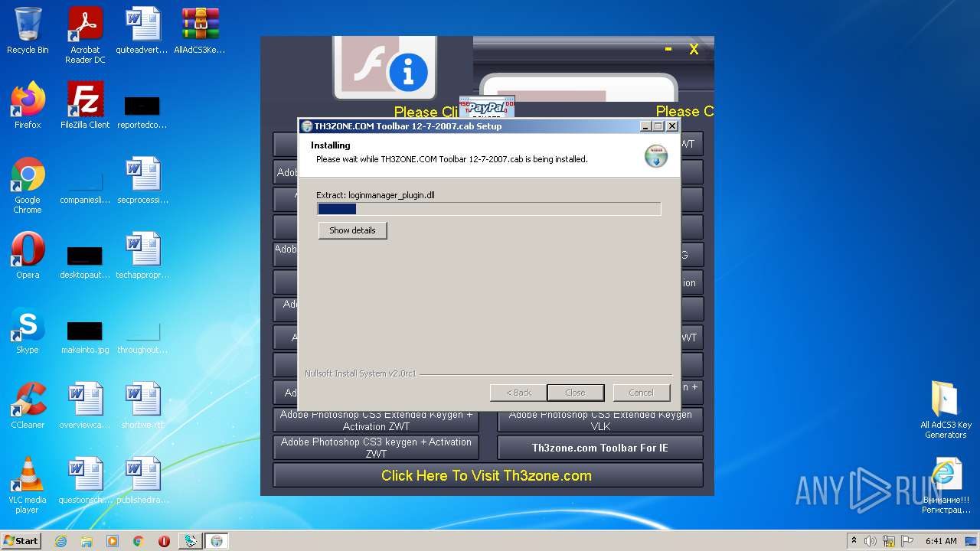Minimize the TH3ZONE.COM Toolbar Setup window
980x551 pixels.
[645, 126]
